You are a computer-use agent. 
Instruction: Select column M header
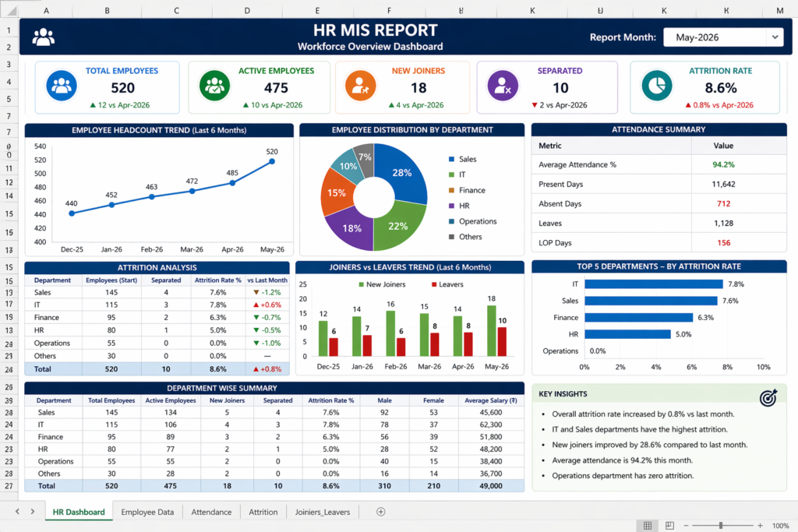pyautogui.click(x=779, y=10)
